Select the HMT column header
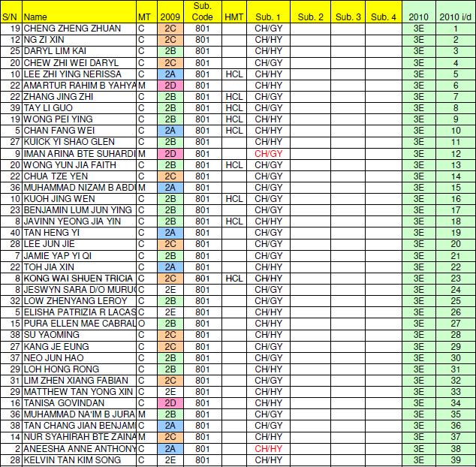 pos(234,12)
